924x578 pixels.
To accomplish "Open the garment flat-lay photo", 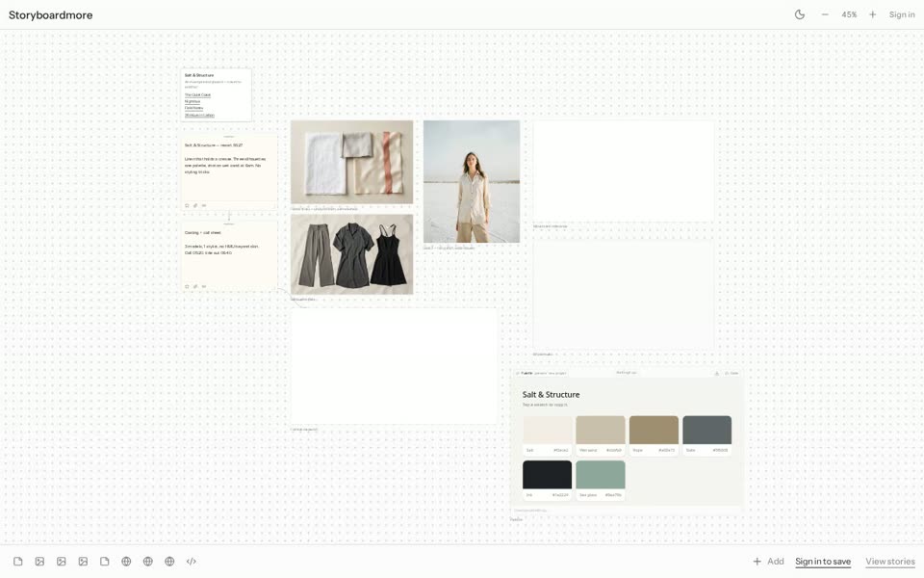I will pyautogui.click(x=352, y=254).
